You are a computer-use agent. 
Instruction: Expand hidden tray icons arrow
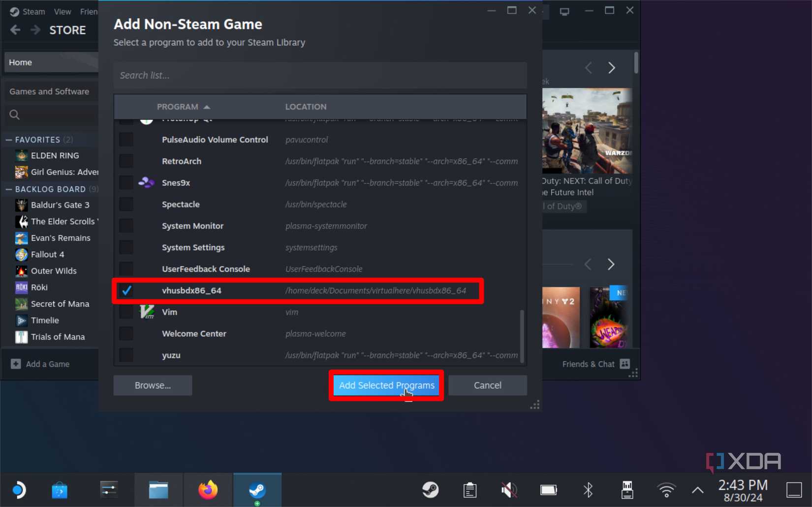(697, 489)
